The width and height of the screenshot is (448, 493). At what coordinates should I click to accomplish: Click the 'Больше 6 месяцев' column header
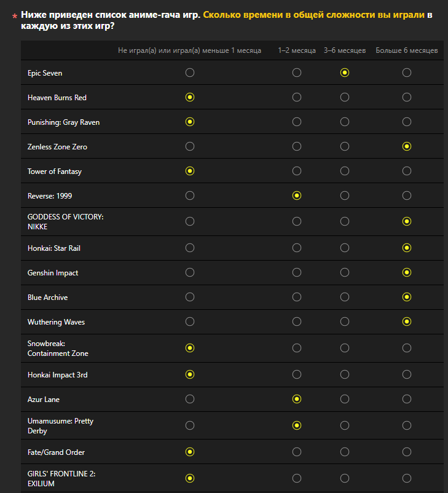click(x=406, y=50)
